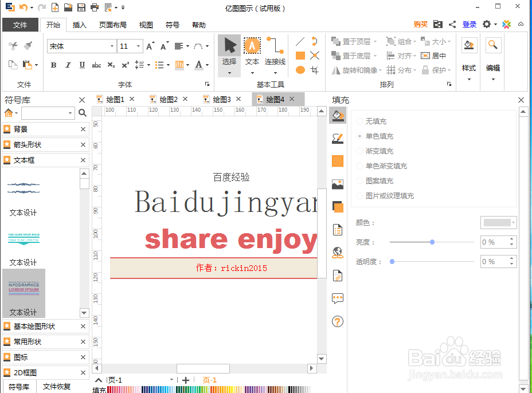Apply strikethrough abc formatting
This screenshot has height=393, width=532.
[96, 65]
